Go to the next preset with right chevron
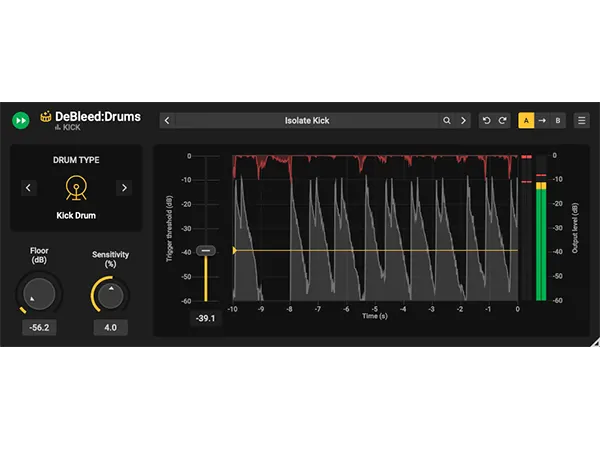The width and height of the screenshot is (600, 450). tap(463, 121)
